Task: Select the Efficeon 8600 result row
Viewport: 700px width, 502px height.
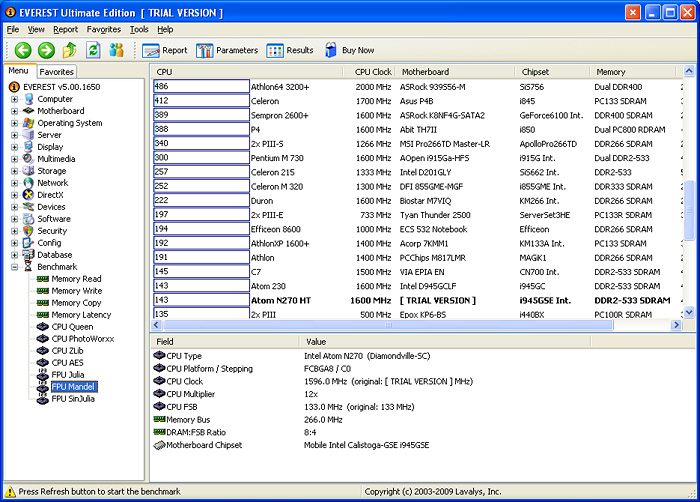Action: pyautogui.click(x=417, y=229)
